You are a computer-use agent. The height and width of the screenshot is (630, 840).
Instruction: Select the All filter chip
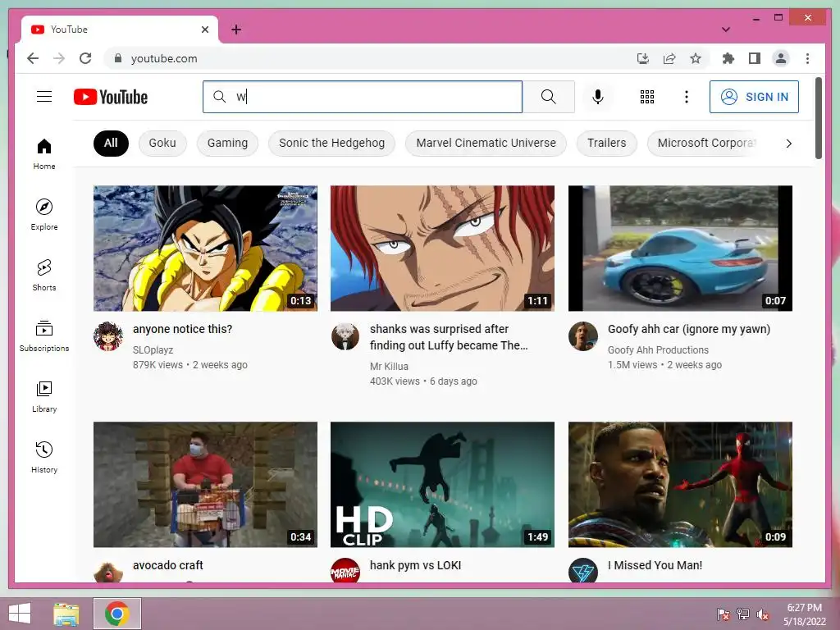pos(111,143)
